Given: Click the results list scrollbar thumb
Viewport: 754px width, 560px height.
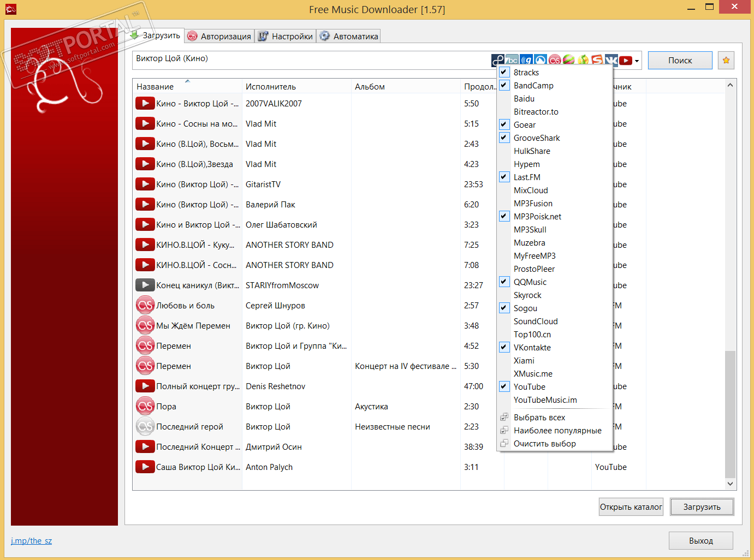Looking at the screenshot, I should 730,415.
